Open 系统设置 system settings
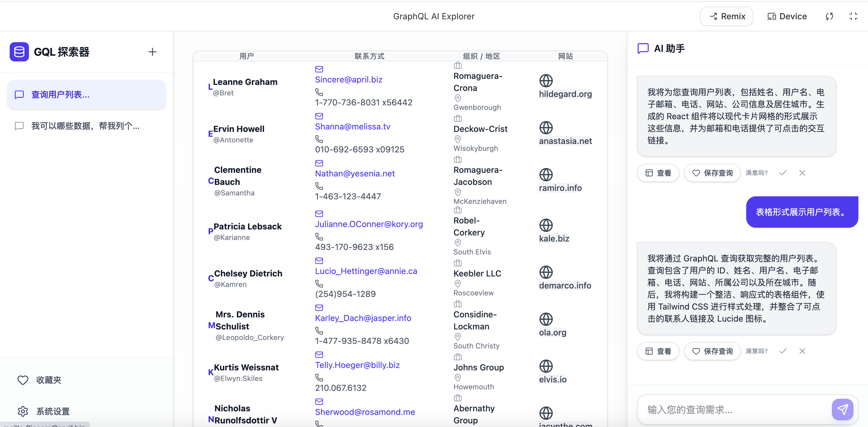This screenshot has width=868, height=427. 53,411
